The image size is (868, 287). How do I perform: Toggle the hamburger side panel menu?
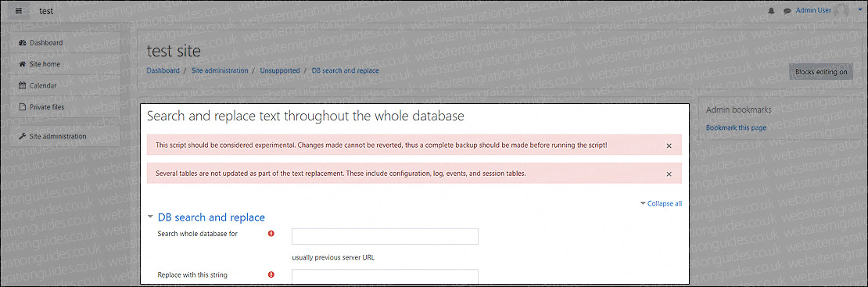point(19,11)
